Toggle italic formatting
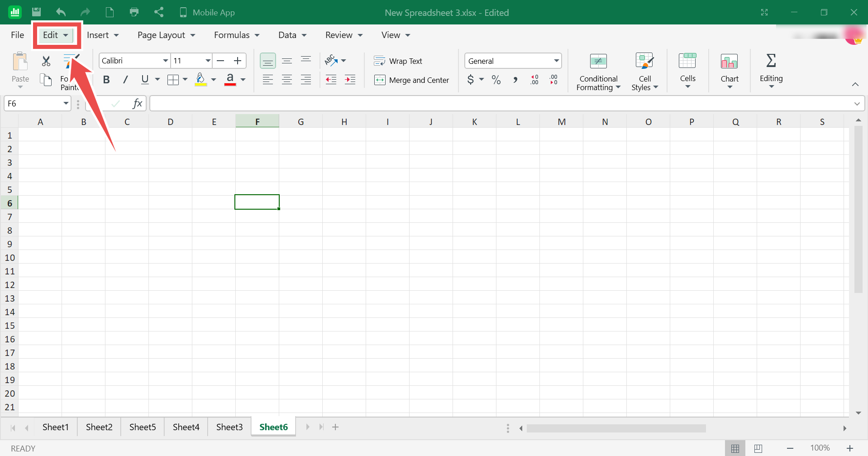 pos(125,80)
